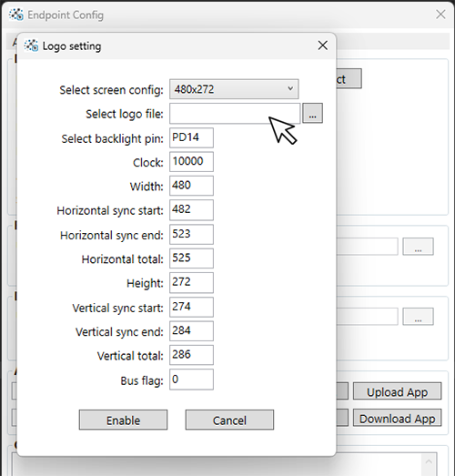
Task: Select the Horizontal sync end field
Action: (x=191, y=234)
